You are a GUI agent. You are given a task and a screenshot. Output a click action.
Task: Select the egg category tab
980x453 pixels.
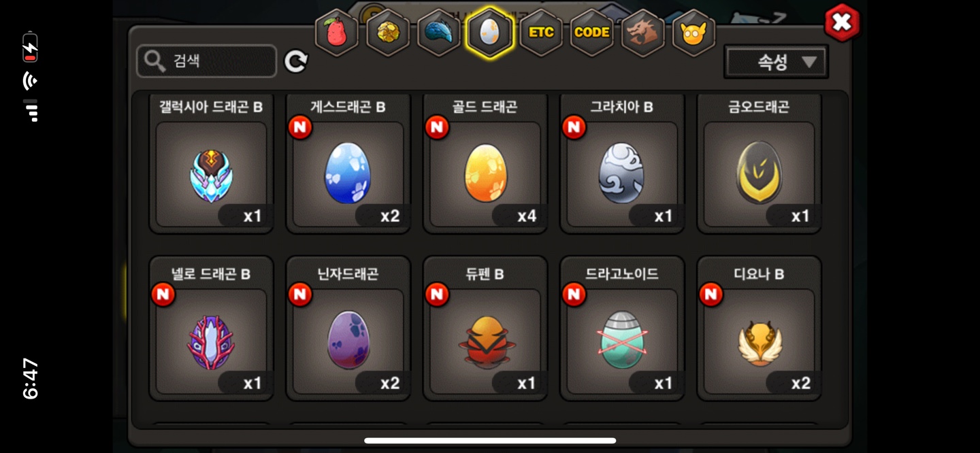(x=490, y=33)
